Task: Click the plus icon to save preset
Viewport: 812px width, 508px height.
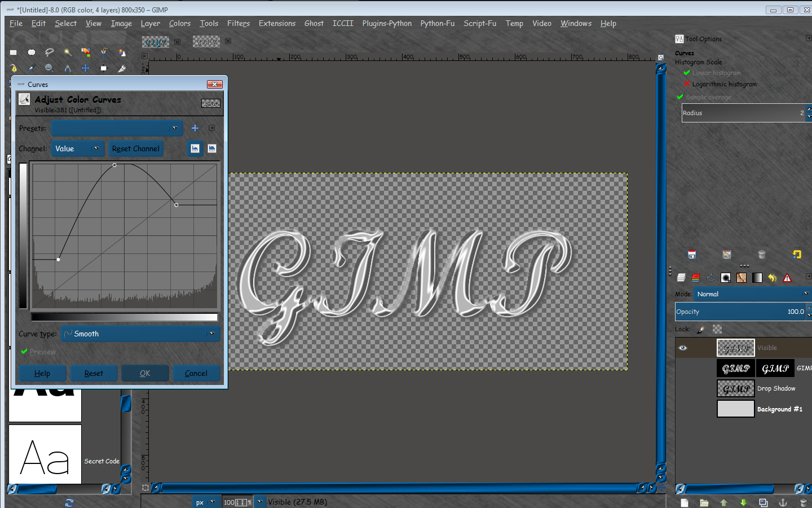Action: 195,128
